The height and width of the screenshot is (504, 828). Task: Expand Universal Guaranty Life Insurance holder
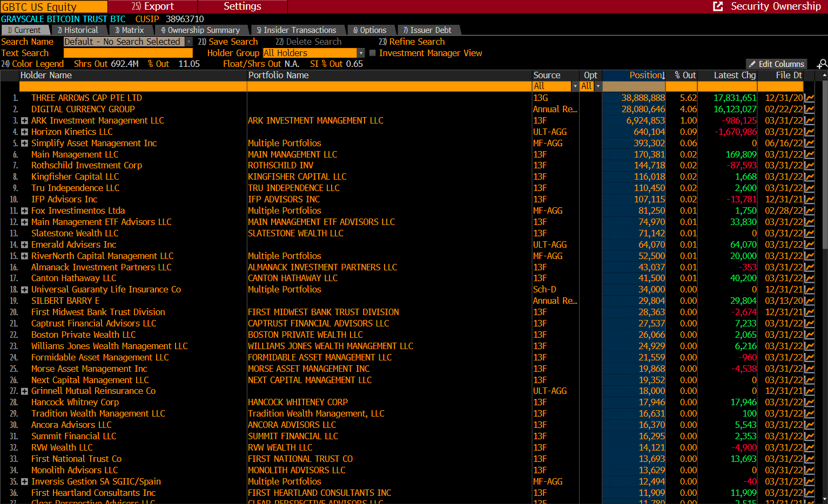click(24, 290)
